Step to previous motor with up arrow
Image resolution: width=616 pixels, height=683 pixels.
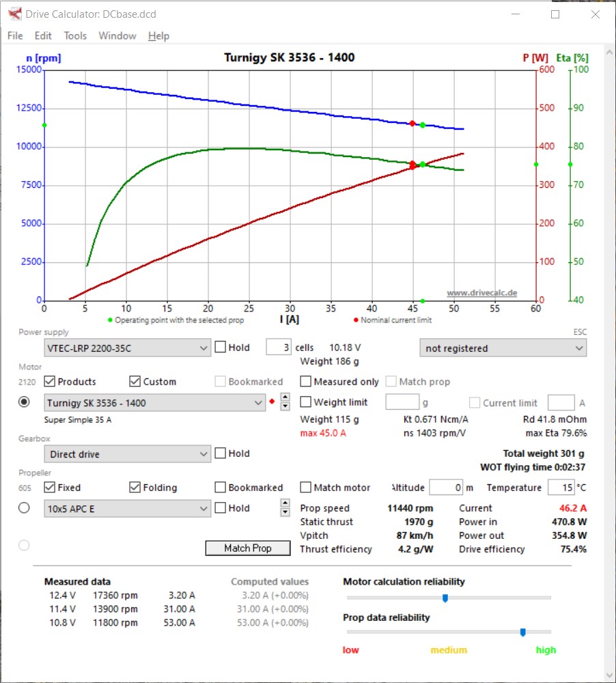coord(285,398)
